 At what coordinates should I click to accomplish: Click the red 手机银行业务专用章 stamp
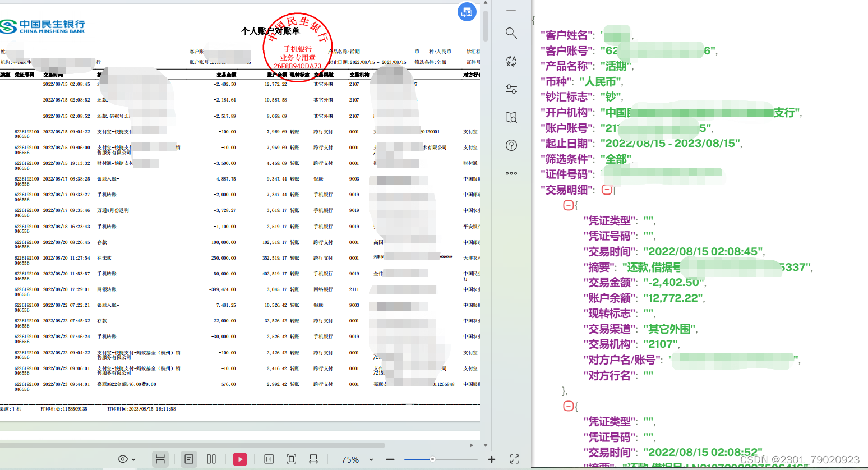tap(297, 48)
